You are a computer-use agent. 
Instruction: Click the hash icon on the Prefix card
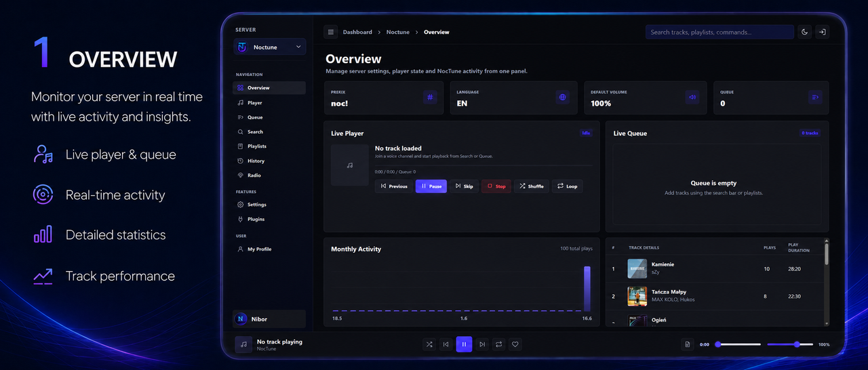(430, 98)
